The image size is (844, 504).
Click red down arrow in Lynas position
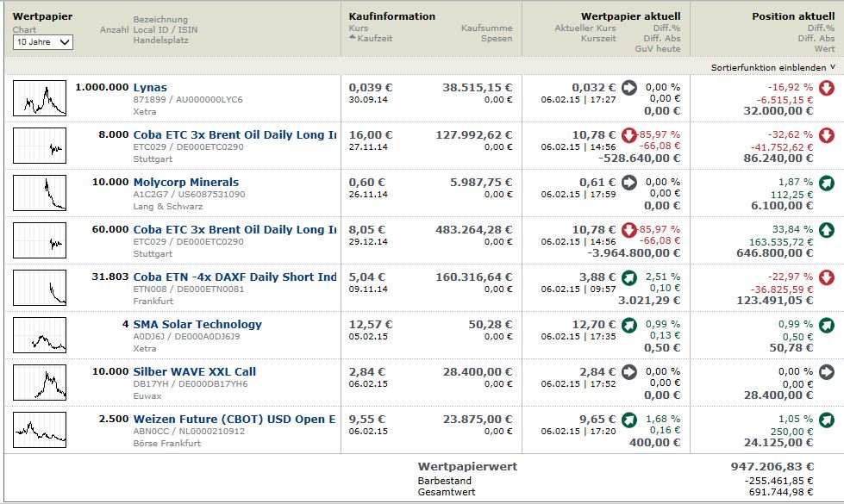[827, 88]
